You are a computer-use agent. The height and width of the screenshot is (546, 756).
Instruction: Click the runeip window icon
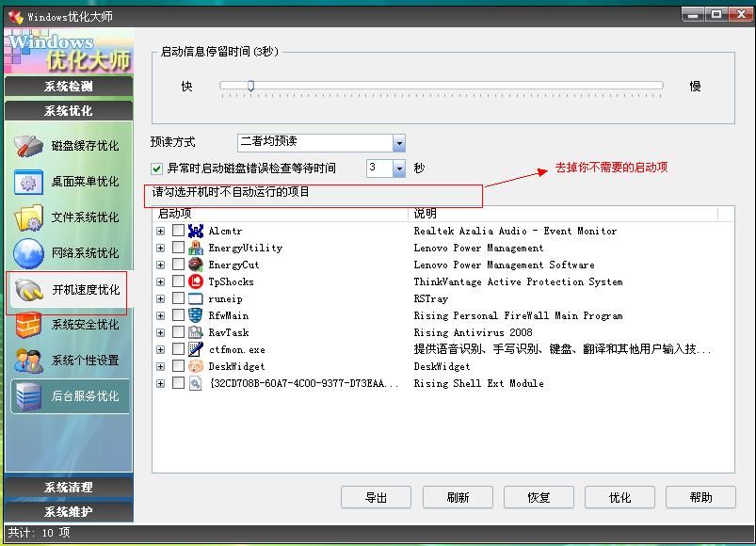tap(196, 298)
